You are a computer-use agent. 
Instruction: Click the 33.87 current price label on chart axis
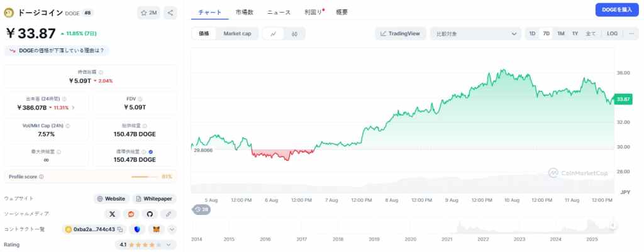pos(623,99)
